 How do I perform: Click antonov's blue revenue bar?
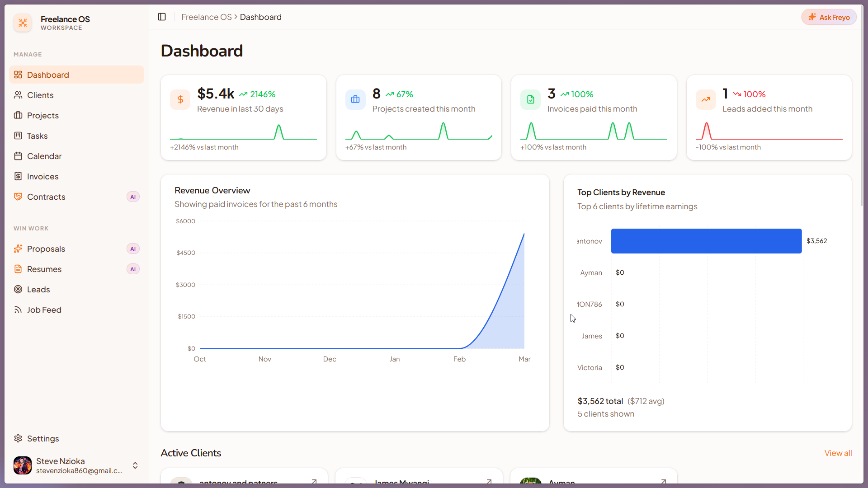706,241
